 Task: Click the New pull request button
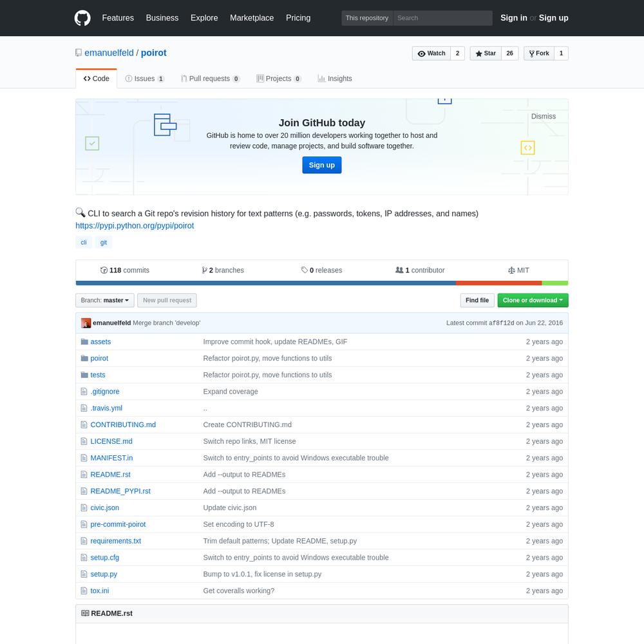(x=167, y=300)
